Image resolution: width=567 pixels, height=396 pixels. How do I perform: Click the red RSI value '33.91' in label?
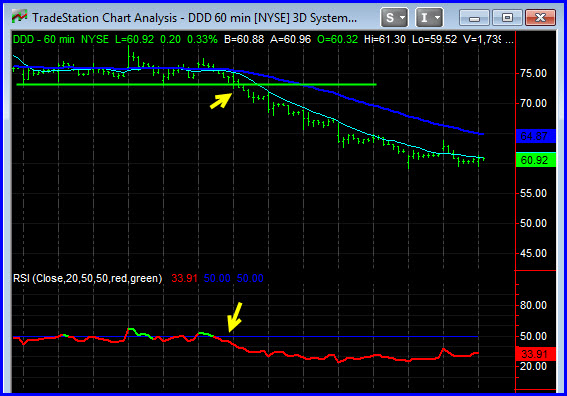[184, 278]
